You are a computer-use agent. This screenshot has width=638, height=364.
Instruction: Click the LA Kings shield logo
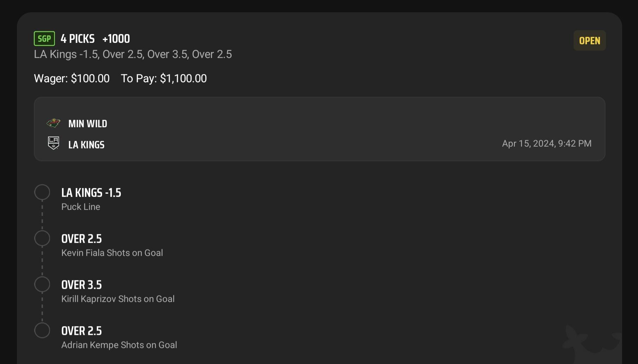[x=54, y=143]
